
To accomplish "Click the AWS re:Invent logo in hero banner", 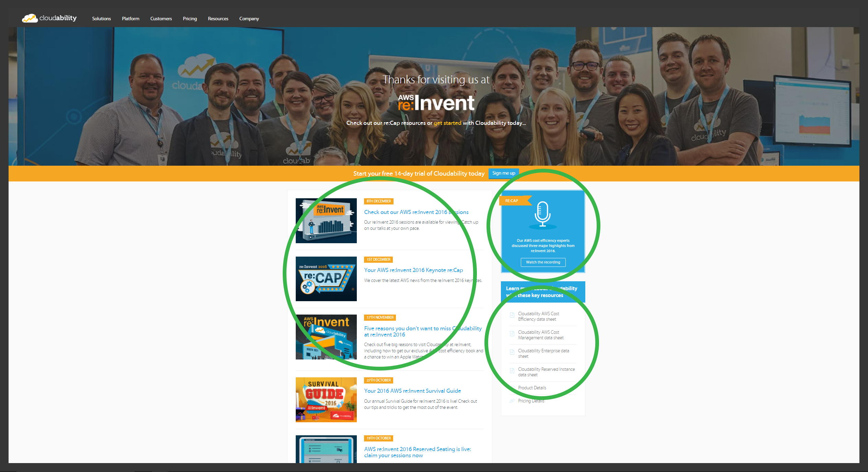I will [436, 103].
